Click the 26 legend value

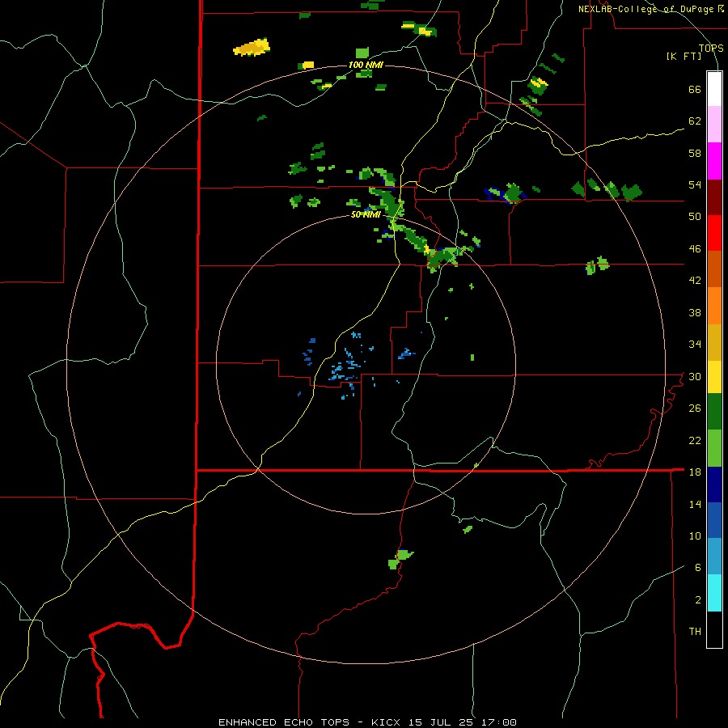coord(695,408)
